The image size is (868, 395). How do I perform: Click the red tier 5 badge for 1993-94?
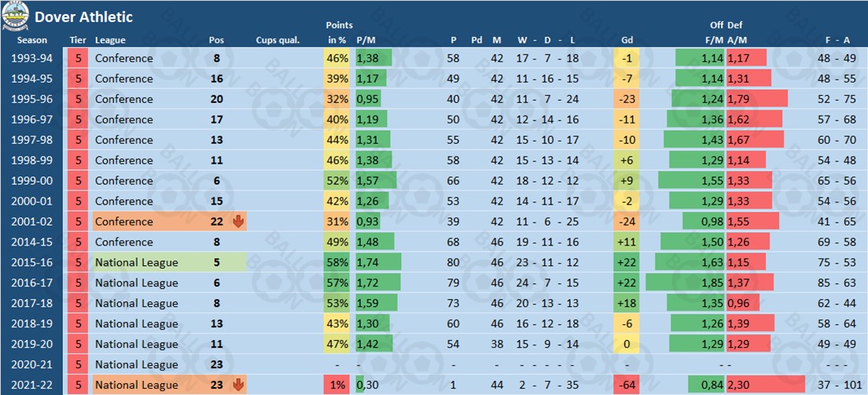[x=78, y=58]
